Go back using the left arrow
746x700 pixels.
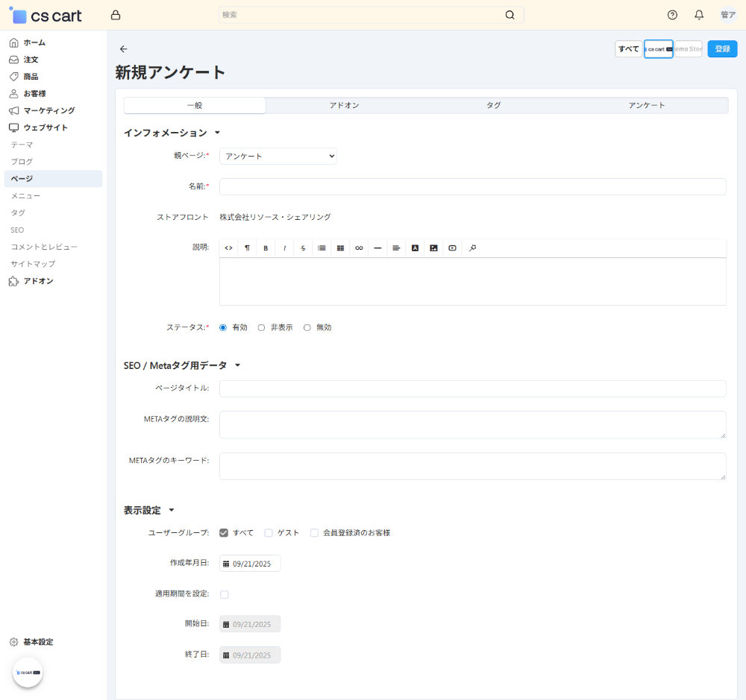pyautogui.click(x=124, y=49)
